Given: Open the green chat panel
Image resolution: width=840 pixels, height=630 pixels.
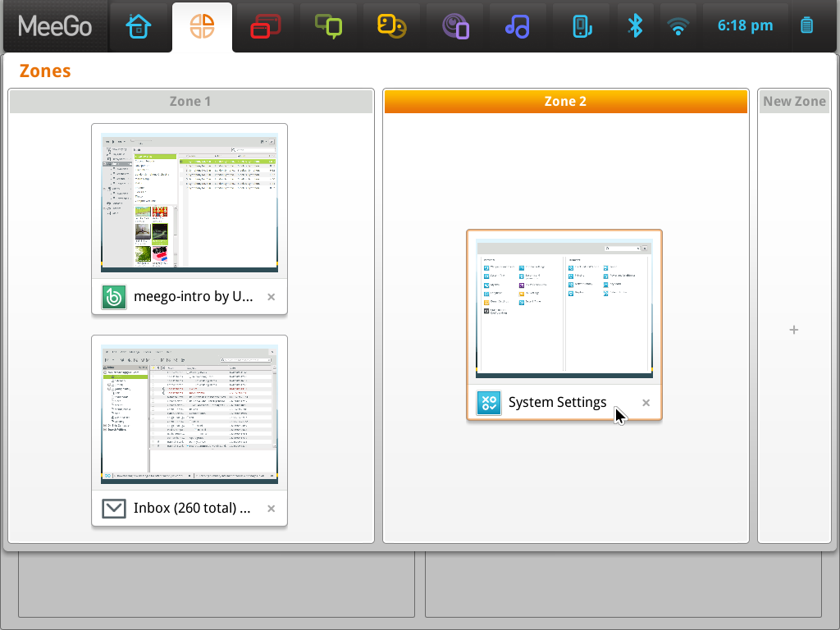Looking at the screenshot, I should pyautogui.click(x=328, y=25).
